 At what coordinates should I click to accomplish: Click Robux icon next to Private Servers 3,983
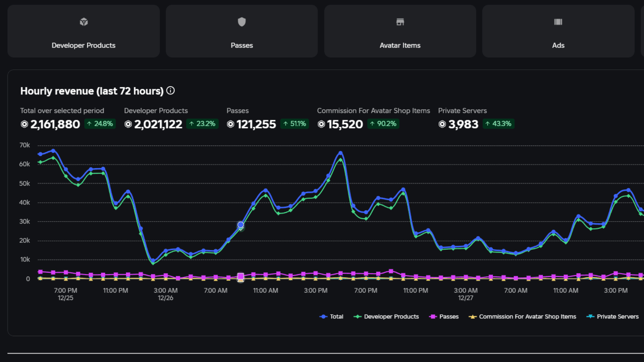click(x=442, y=124)
